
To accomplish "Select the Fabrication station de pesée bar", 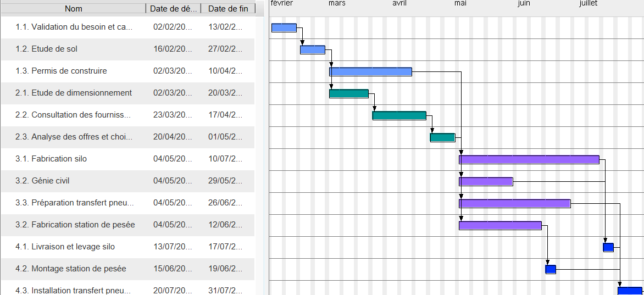I will (x=500, y=226).
